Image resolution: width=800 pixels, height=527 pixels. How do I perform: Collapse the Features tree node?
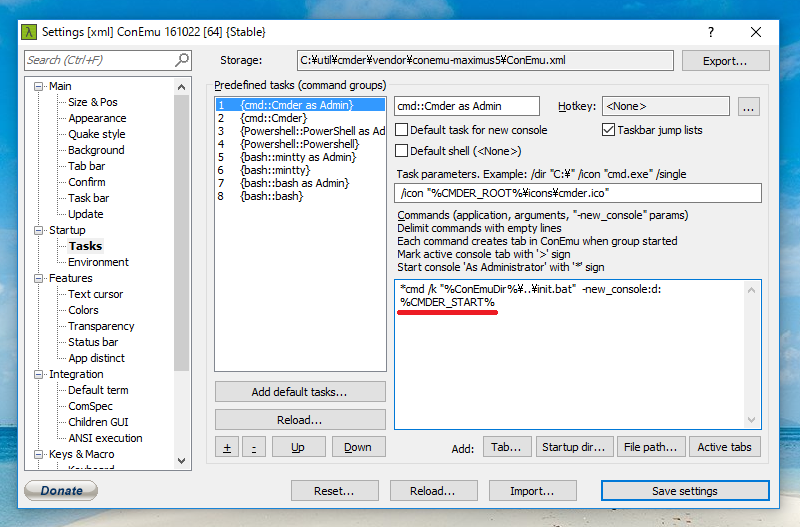tap(38, 278)
